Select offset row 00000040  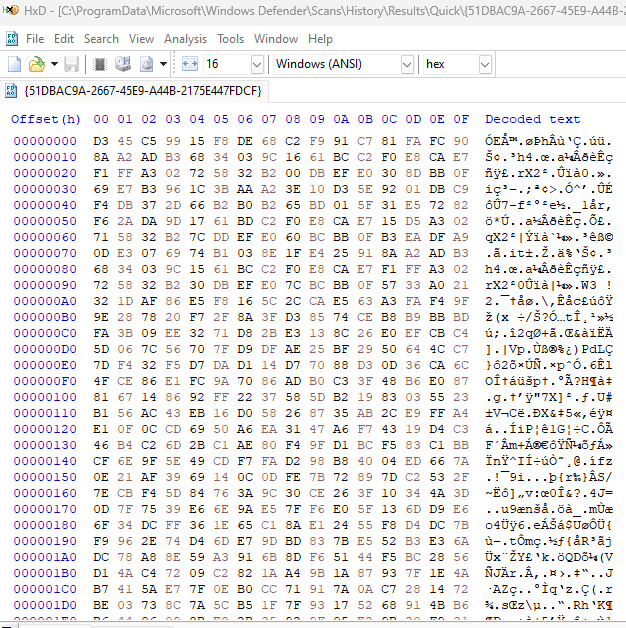tap(45, 205)
